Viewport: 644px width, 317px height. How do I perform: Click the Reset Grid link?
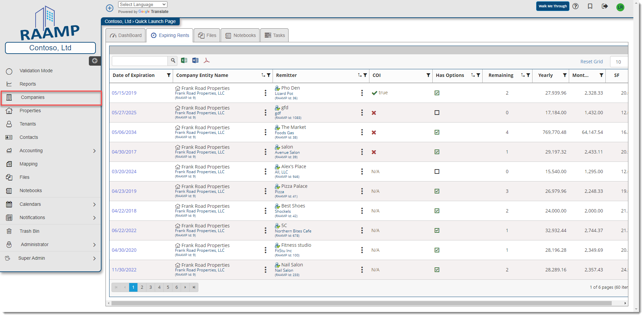[x=591, y=62]
